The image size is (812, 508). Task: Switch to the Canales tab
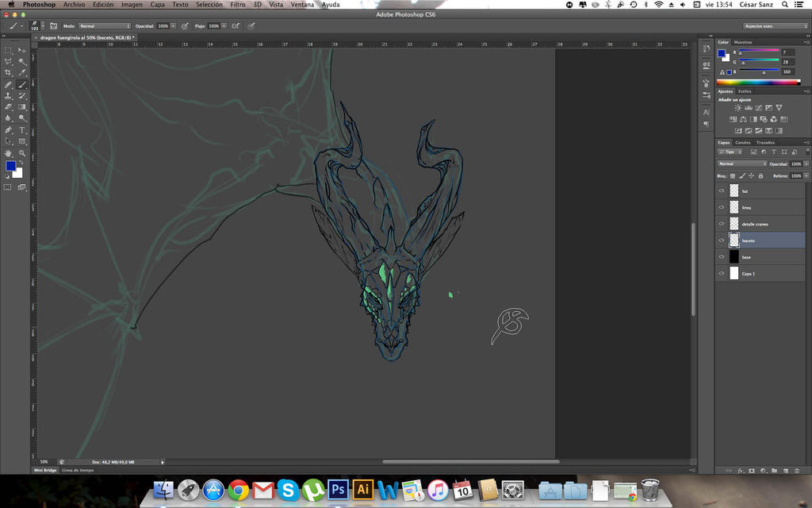coord(742,143)
